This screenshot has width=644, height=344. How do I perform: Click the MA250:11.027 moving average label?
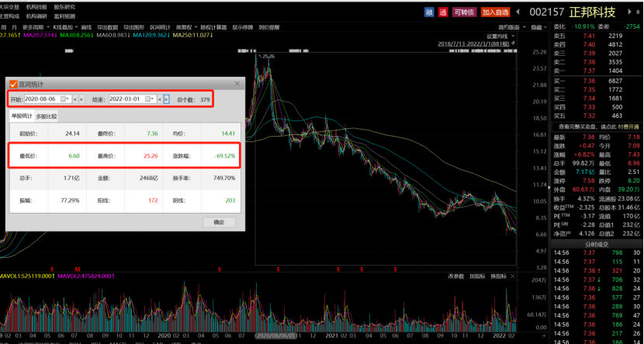(195, 36)
